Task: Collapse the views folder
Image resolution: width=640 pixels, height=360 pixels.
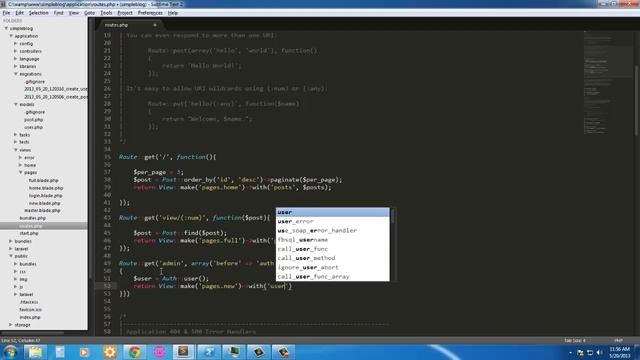Action: coord(16,150)
